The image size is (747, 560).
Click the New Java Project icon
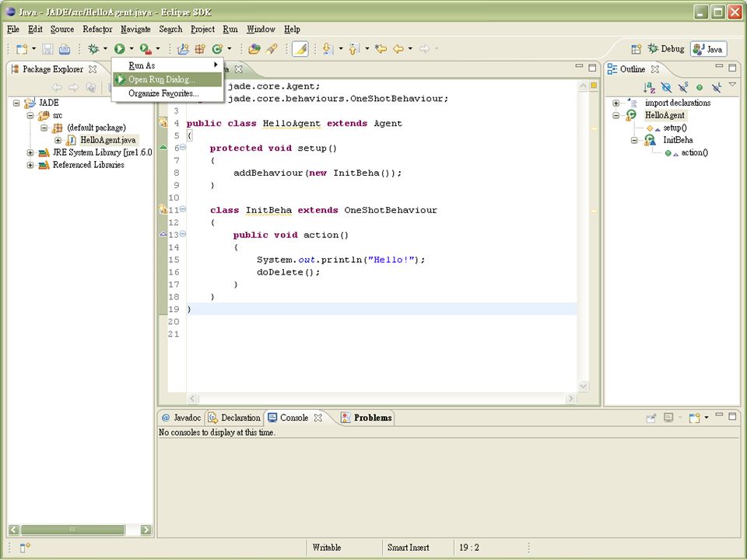183,49
